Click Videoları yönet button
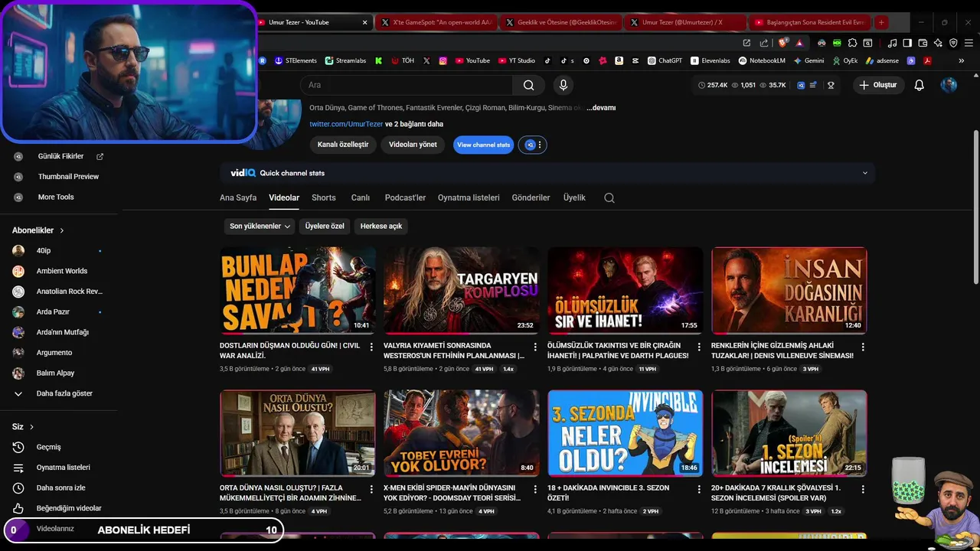This screenshot has width=980, height=551. (413, 145)
